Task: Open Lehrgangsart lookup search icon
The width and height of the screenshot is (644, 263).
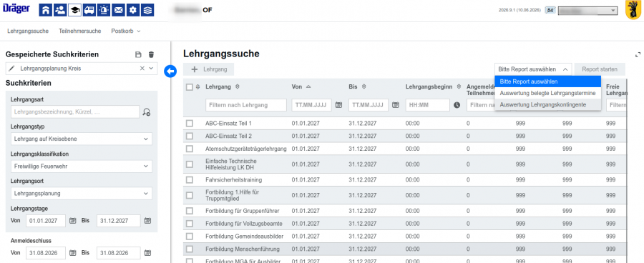Action: (x=147, y=111)
